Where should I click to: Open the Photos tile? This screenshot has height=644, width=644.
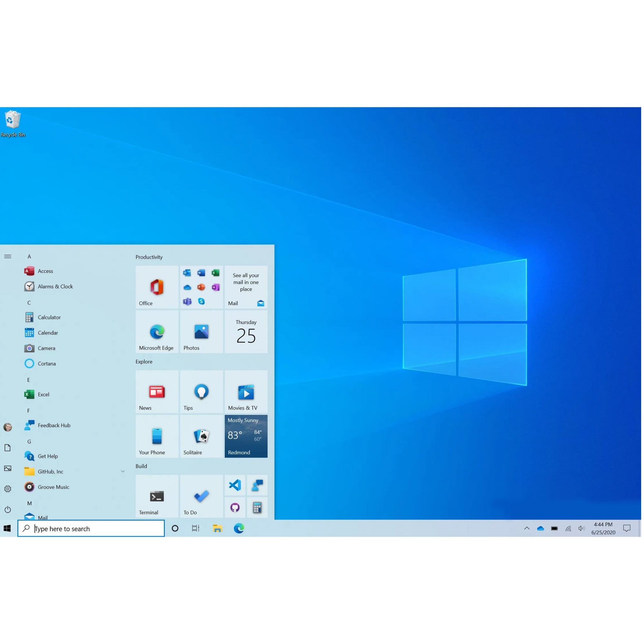[201, 332]
